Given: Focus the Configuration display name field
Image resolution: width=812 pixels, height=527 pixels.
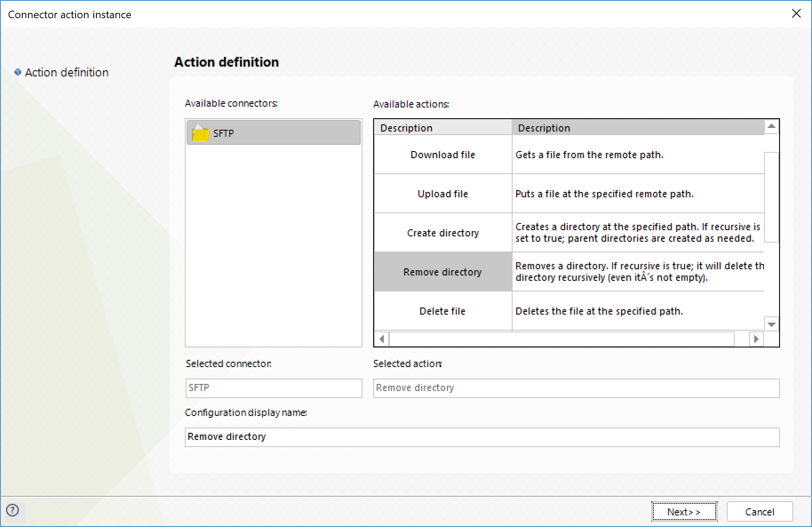Looking at the screenshot, I should pos(482,437).
